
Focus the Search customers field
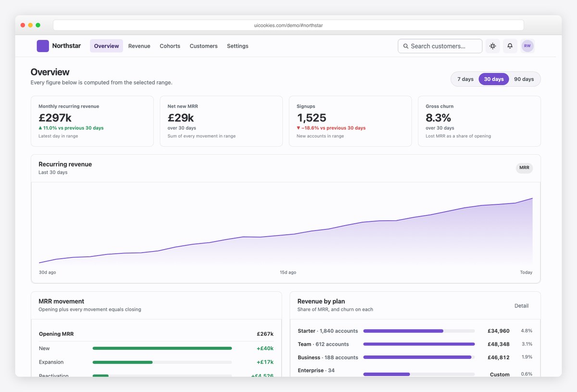point(440,46)
